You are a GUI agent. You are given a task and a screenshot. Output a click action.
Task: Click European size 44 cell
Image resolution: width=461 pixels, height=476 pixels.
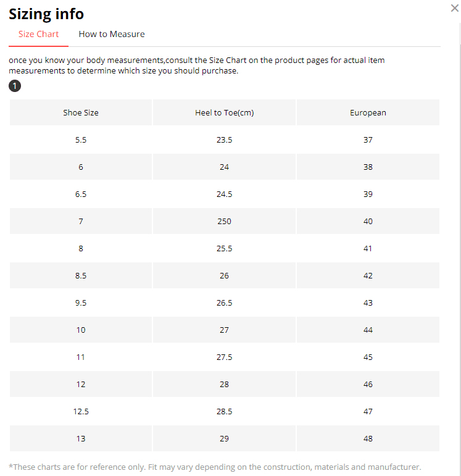368,330
